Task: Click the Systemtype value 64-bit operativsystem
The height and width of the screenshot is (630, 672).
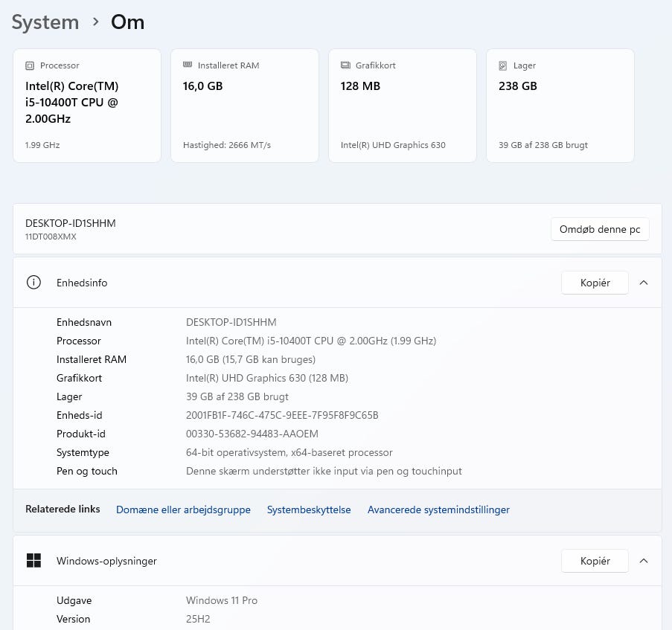Action: point(289,452)
